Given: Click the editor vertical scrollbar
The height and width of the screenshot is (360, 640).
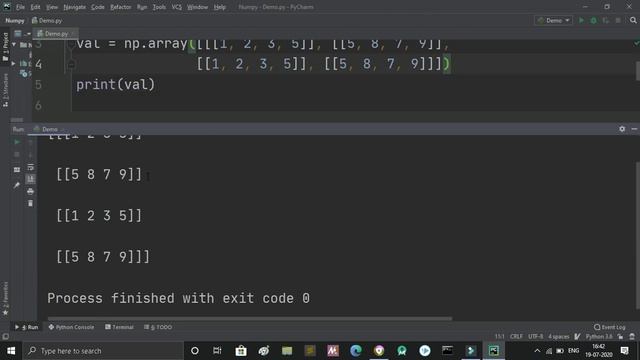Looking at the screenshot, I should click(x=638, y=71).
